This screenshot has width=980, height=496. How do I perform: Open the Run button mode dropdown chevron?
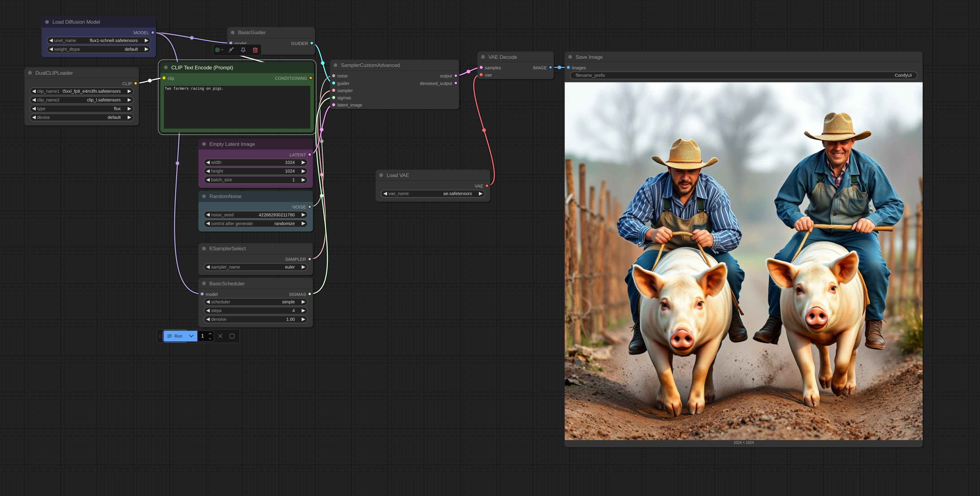pos(191,336)
